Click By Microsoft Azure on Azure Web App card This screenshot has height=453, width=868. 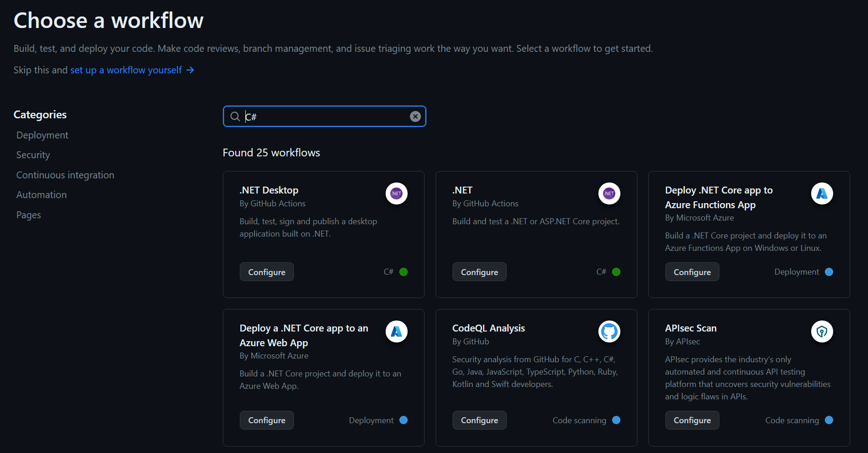274,356
